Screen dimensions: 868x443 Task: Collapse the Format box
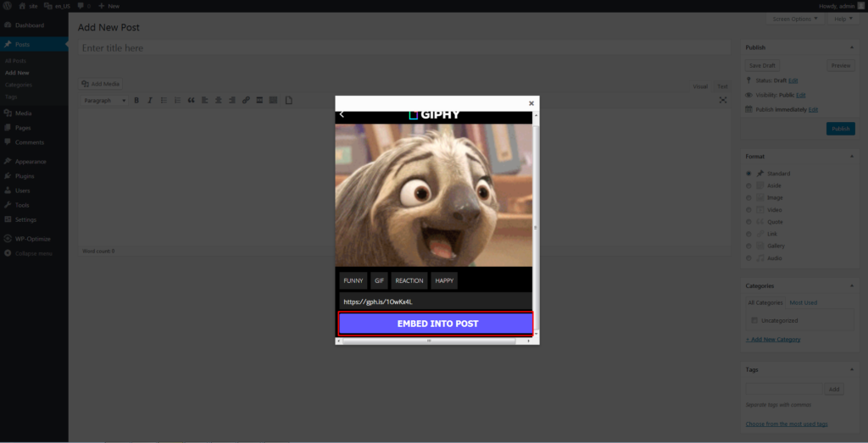[x=851, y=157]
